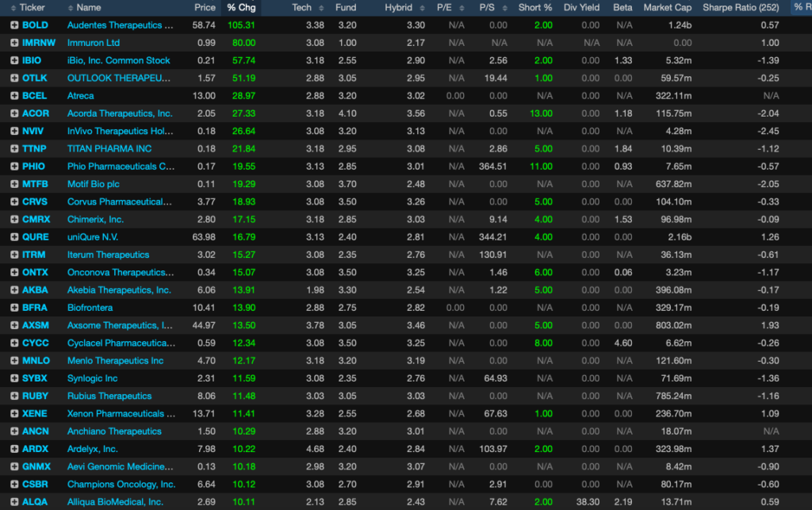
Task: Click the sort arrows between P/E and P/S
Action: [462, 8]
